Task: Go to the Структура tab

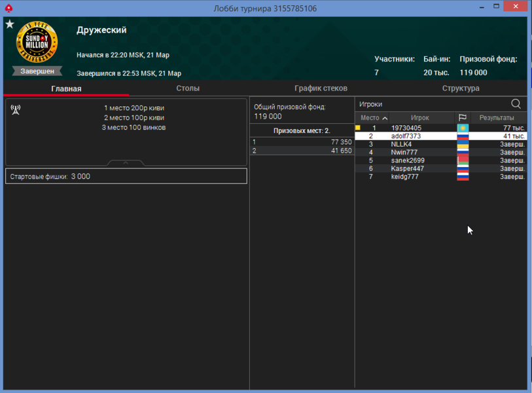Action: [x=461, y=88]
